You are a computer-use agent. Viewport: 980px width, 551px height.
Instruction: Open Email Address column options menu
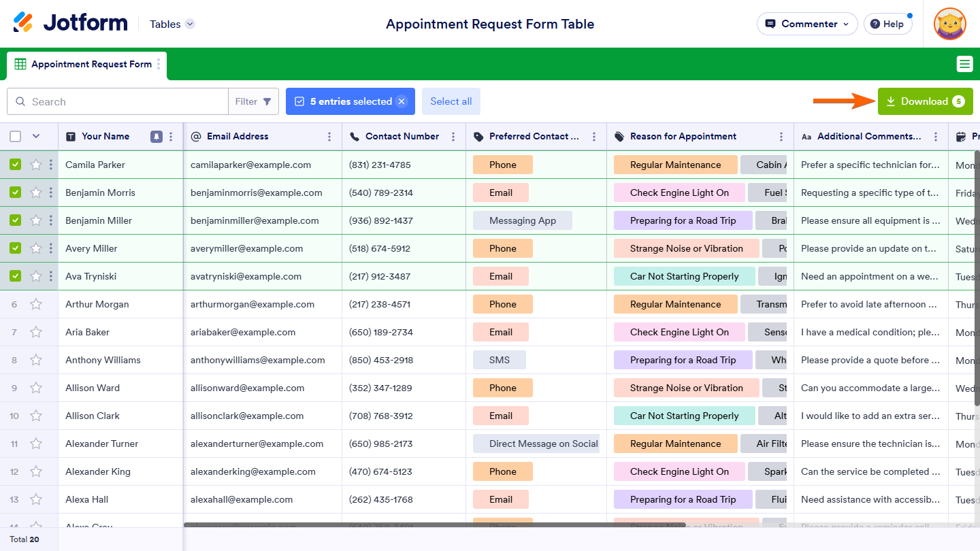tap(329, 137)
